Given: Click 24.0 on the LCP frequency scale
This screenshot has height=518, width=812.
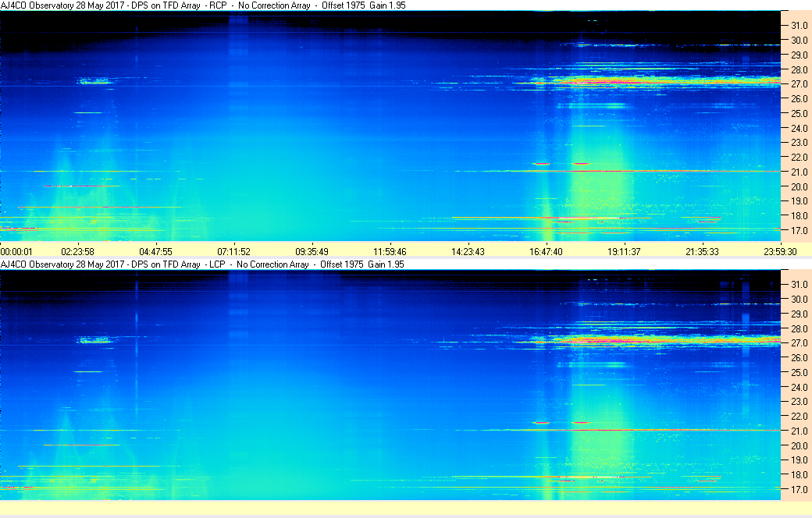Looking at the screenshot, I should pyautogui.click(x=799, y=387).
